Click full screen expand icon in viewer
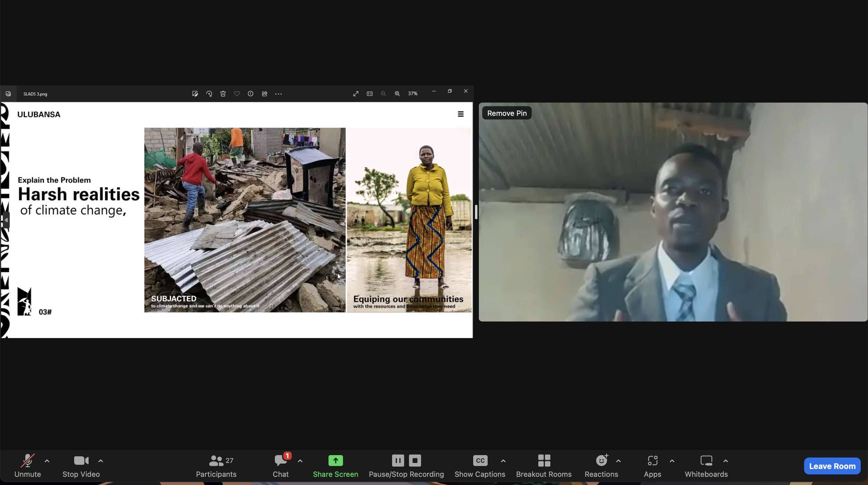 (x=356, y=94)
